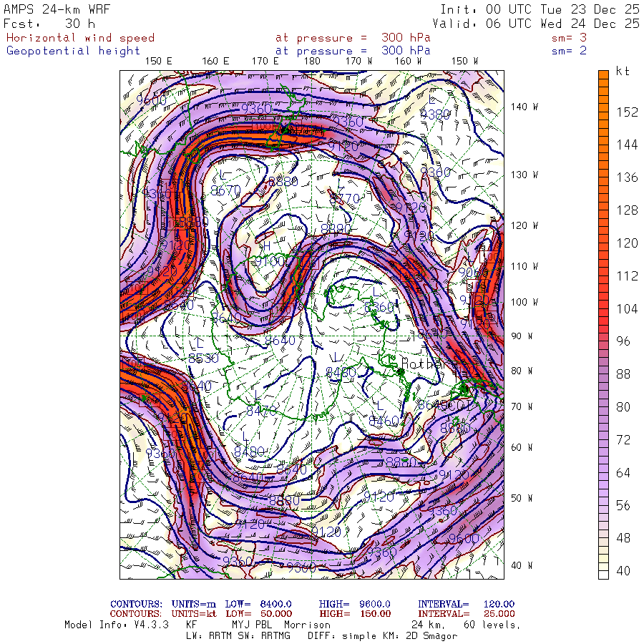Viewport: 644px width, 644px height.
Task: Click the 8530 low height label on map
Action: tap(203, 358)
